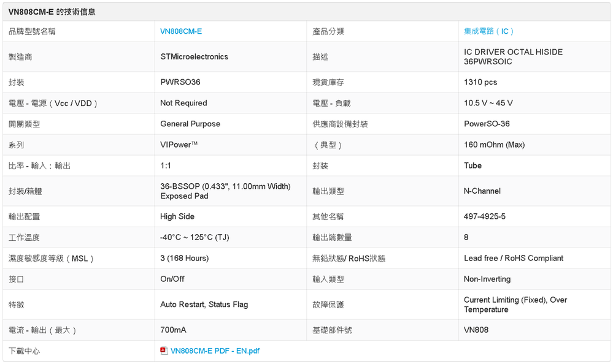Click the 輸出類型 label
This screenshot has width=613, height=364.
tap(328, 191)
